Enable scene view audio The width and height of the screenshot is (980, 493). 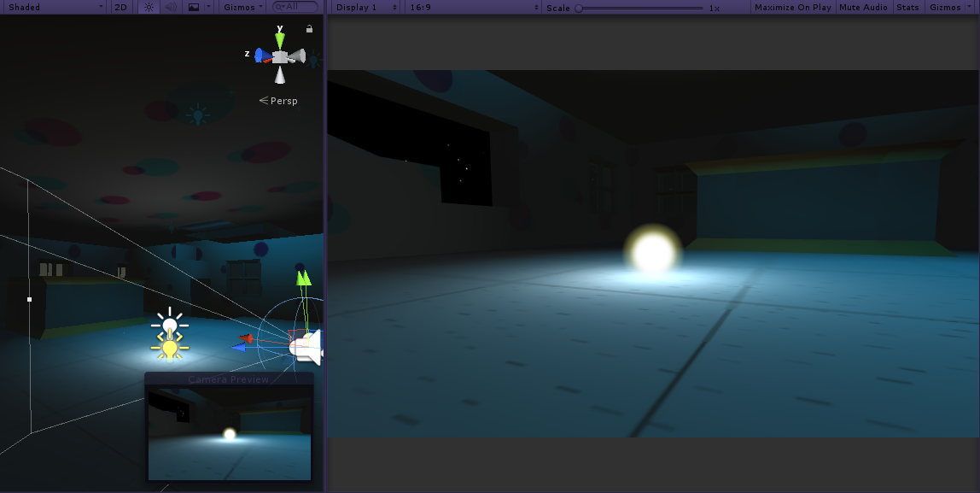pyautogui.click(x=170, y=7)
